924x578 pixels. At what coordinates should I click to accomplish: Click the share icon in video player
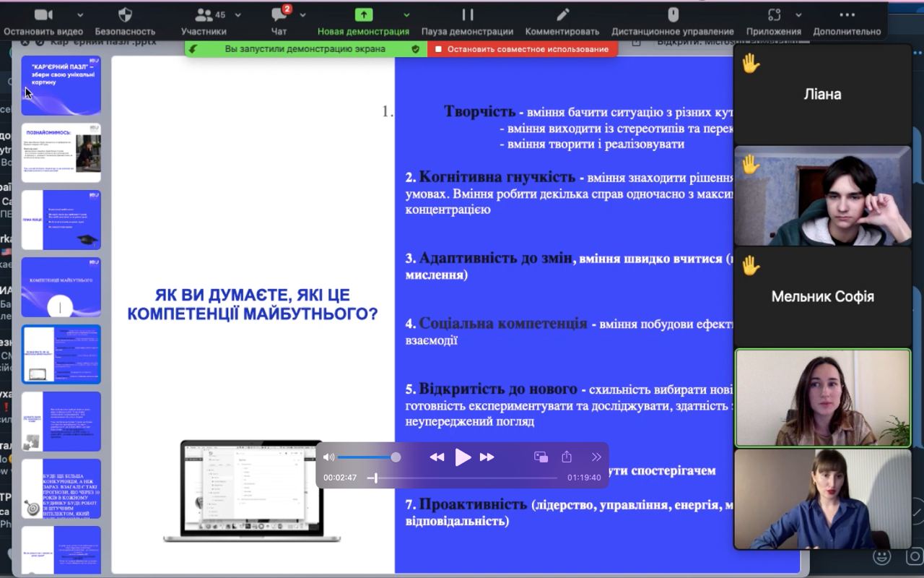coord(567,457)
